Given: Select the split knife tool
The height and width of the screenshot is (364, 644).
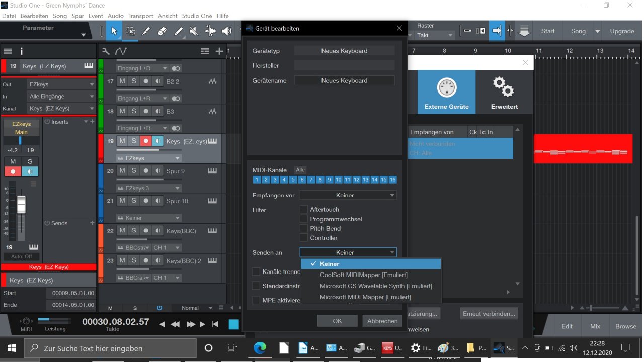Looking at the screenshot, I should click(146, 31).
